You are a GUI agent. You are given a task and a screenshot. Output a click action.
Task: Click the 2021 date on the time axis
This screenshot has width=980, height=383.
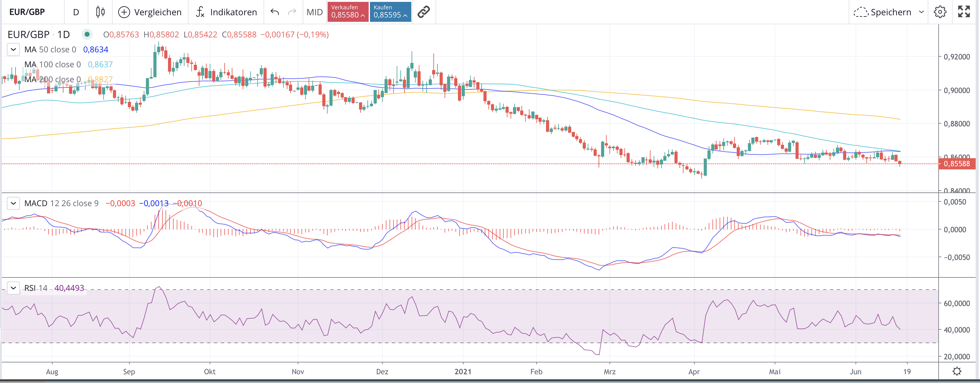click(x=463, y=371)
